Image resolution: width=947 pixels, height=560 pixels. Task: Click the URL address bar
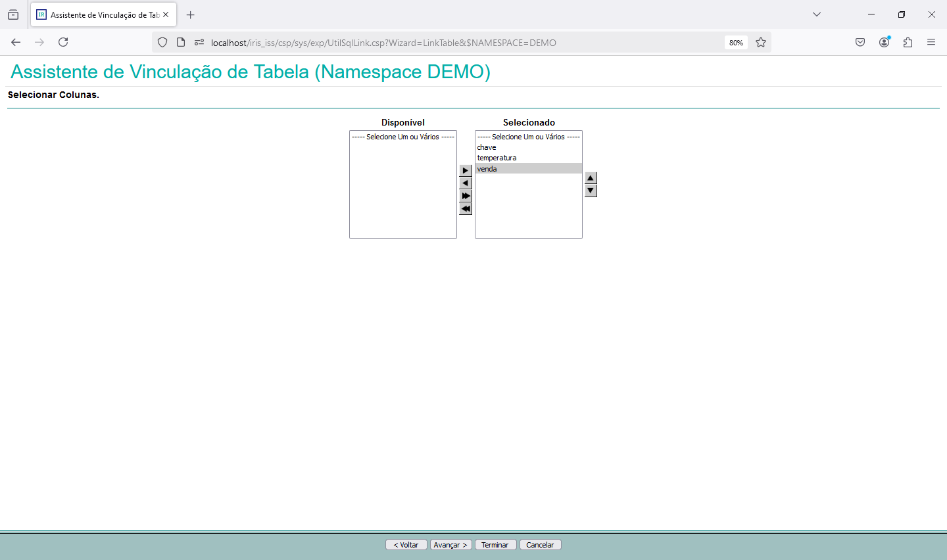click(x=460, y=43)
